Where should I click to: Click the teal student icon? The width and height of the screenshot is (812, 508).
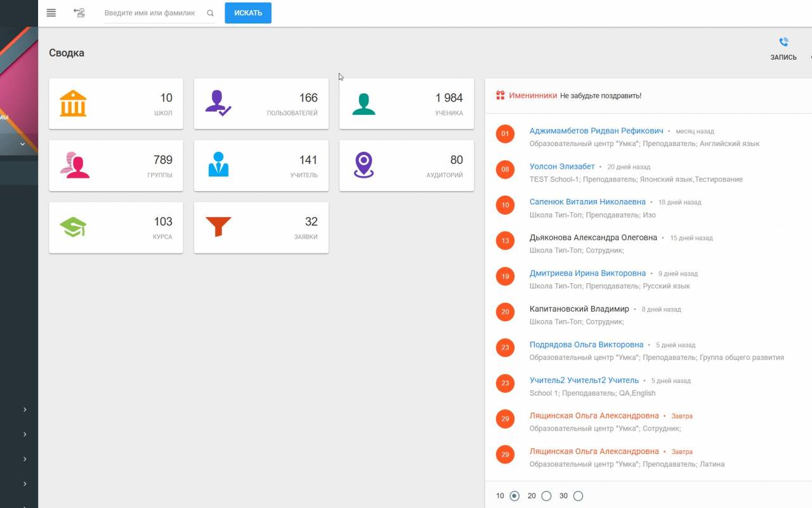(363, 104)
